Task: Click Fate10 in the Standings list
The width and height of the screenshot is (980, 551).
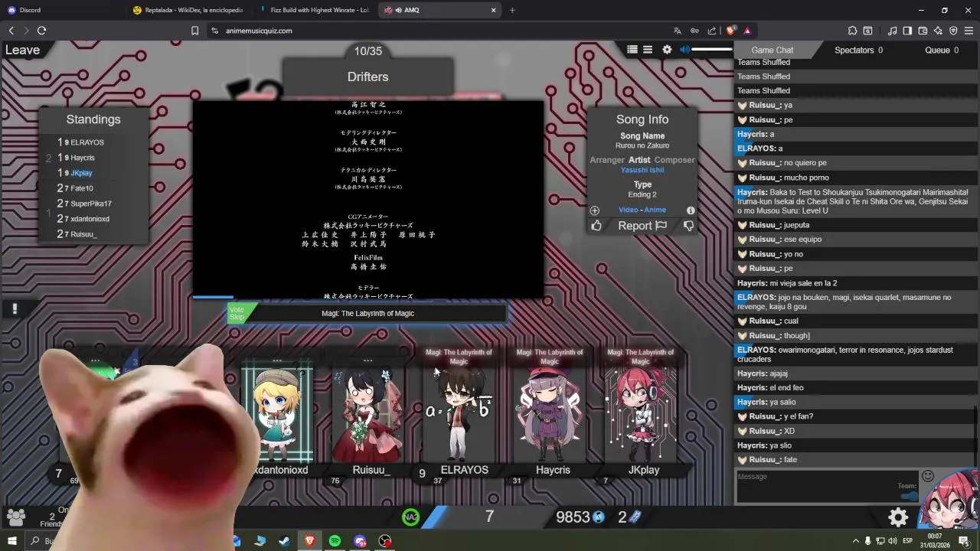Action: (82, 188)
